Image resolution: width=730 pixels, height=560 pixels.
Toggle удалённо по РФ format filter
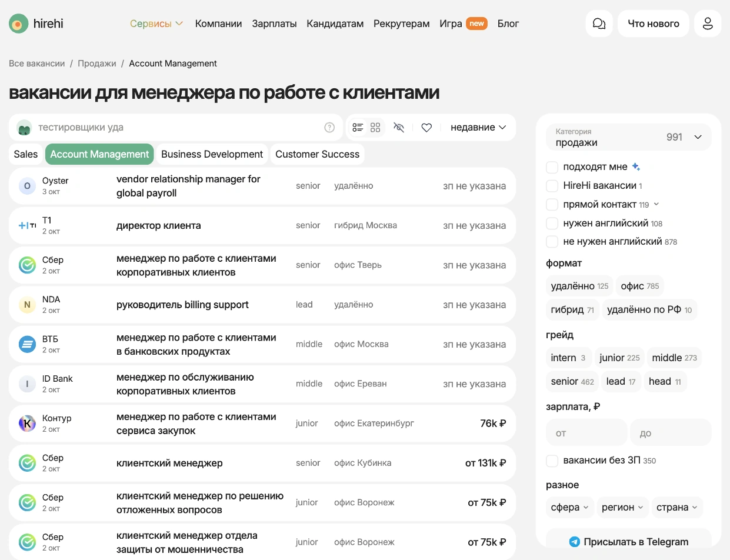pyautogui.click(x=649, y=309)
